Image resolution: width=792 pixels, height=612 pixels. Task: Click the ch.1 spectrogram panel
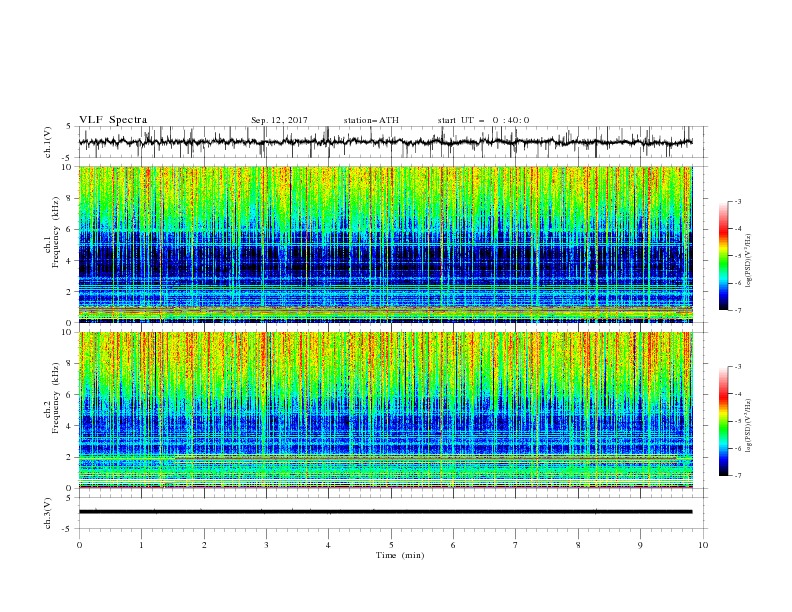(385, 244)
